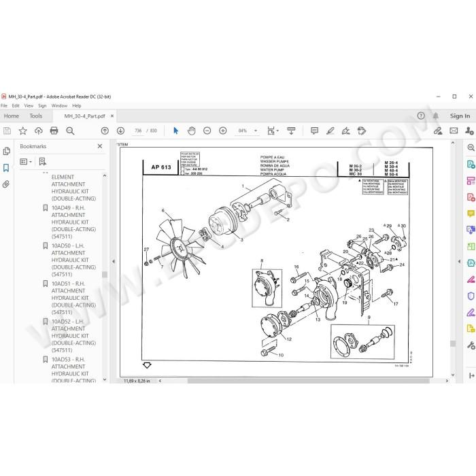Click the scrolling mode icon

[291, 131]
